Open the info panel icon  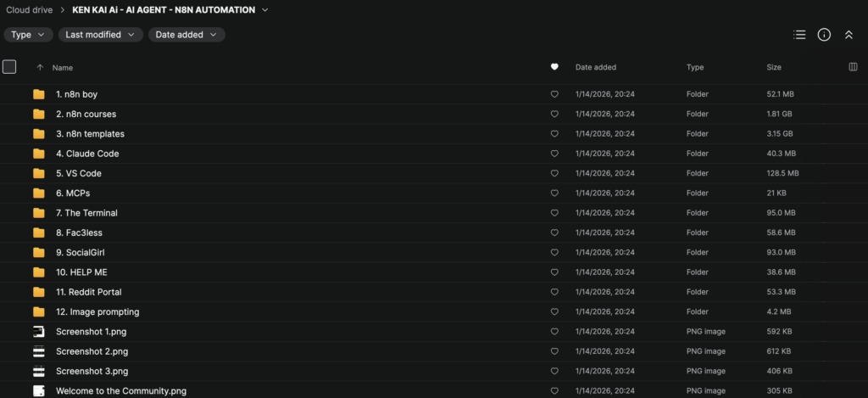[824, 35]
